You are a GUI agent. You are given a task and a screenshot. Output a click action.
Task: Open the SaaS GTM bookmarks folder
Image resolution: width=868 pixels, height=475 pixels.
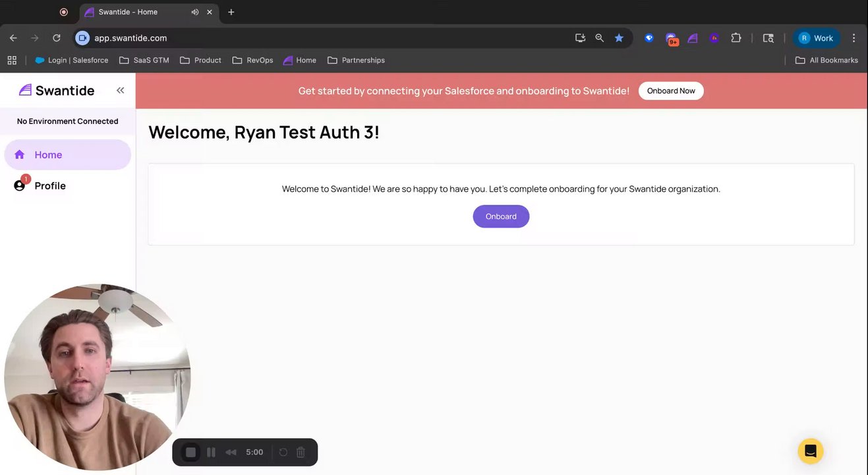click(144, 60)
